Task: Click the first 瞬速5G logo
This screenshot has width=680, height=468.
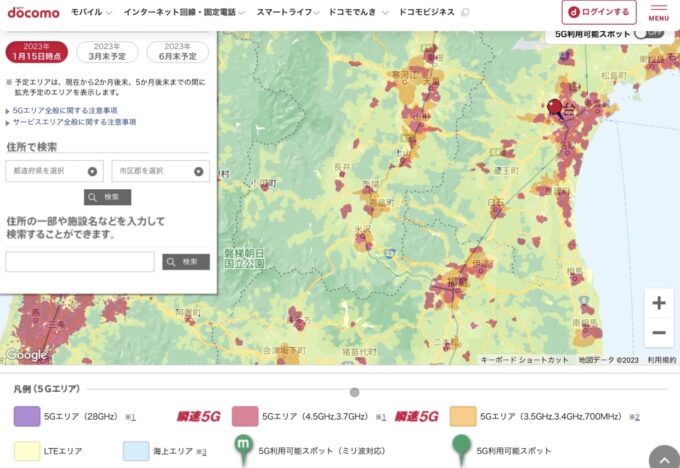Action: [199, 417]
